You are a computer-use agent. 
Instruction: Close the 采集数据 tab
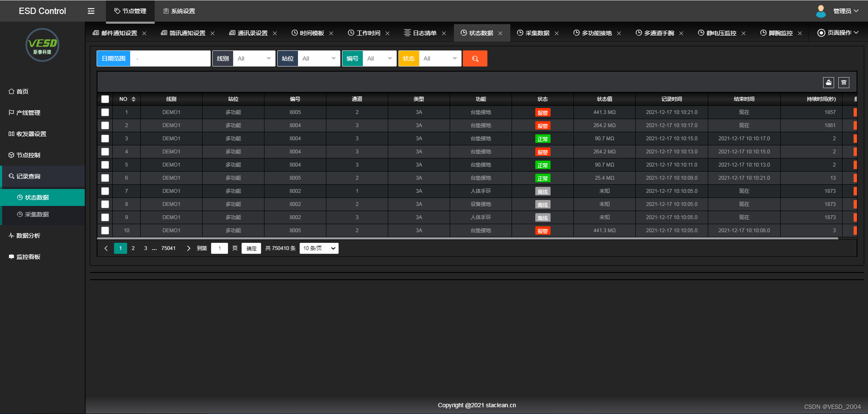point(556,33)
